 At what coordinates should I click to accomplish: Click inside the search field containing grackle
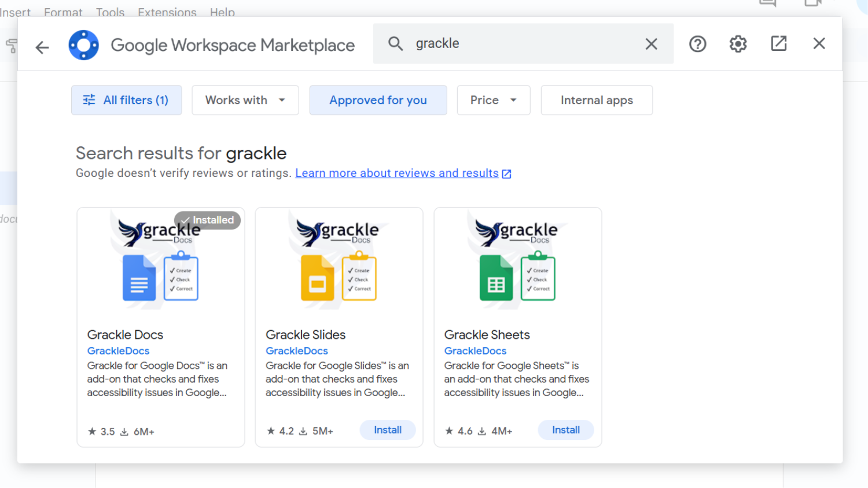[521, 43]
